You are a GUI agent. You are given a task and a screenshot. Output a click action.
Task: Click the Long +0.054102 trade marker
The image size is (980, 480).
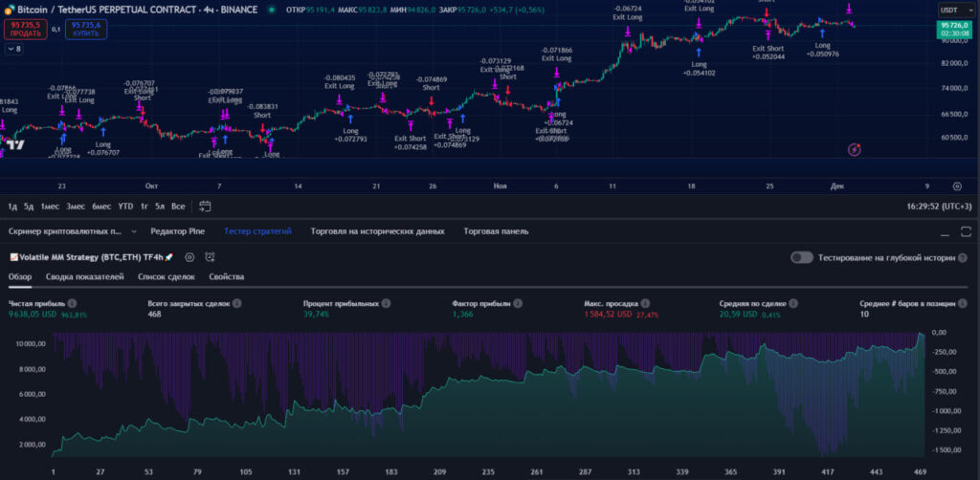point(699,69)
